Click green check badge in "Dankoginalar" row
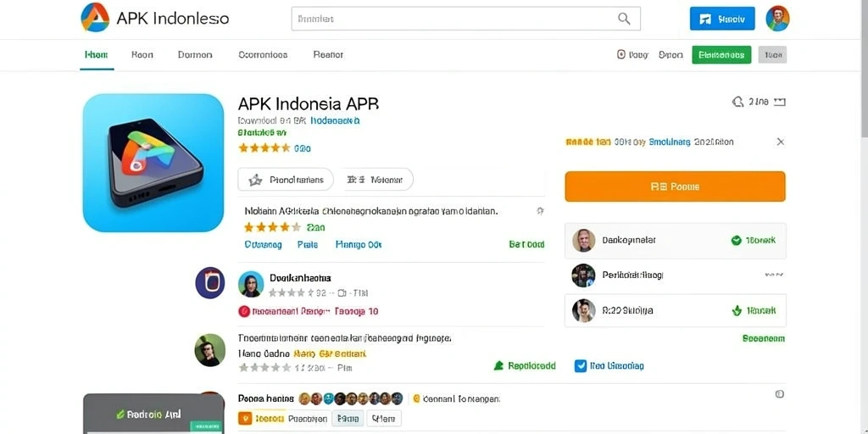 pyautogui.click(x=737, y=240)
